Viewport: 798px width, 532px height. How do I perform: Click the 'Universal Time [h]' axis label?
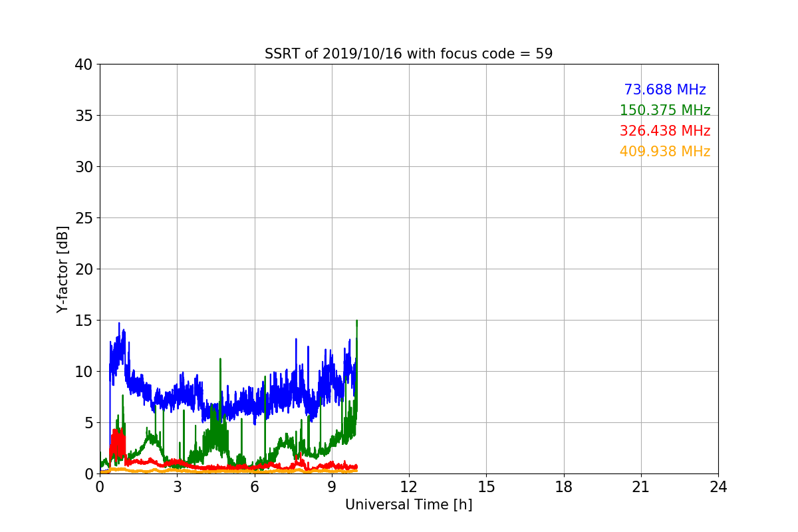(408, 505)
